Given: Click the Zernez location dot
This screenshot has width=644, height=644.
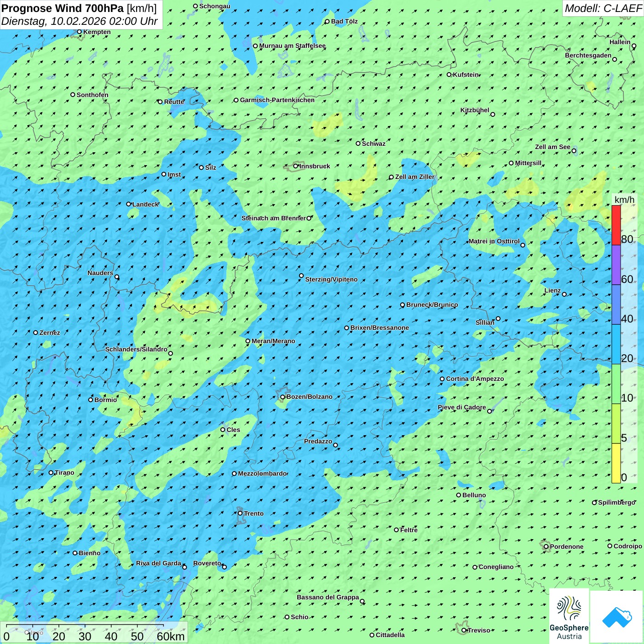Looking at the screenshot, I should tap(36, 333).
